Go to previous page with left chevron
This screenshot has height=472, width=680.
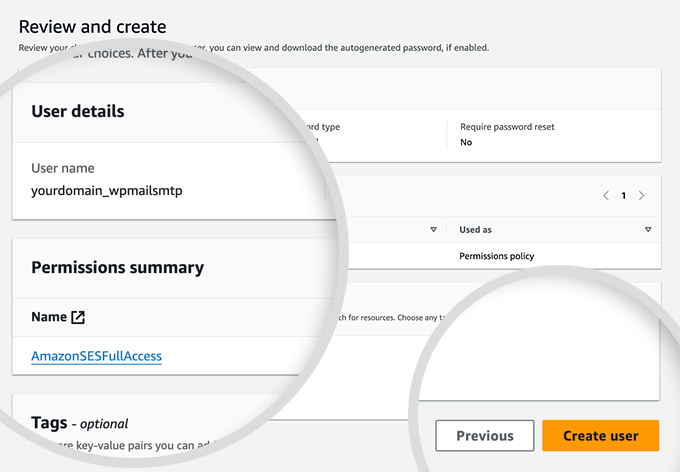click(x=606, y=196)
